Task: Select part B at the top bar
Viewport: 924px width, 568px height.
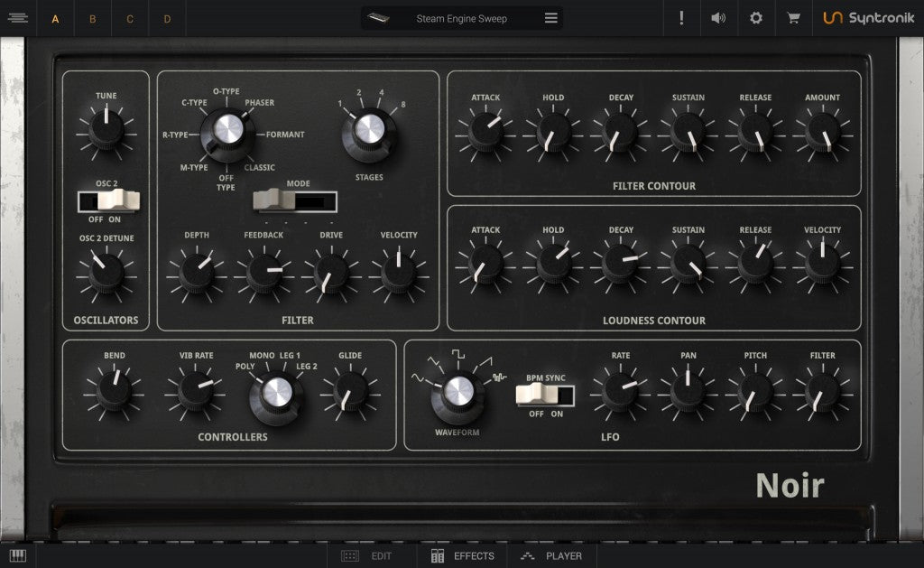Action: coord(92,17)
